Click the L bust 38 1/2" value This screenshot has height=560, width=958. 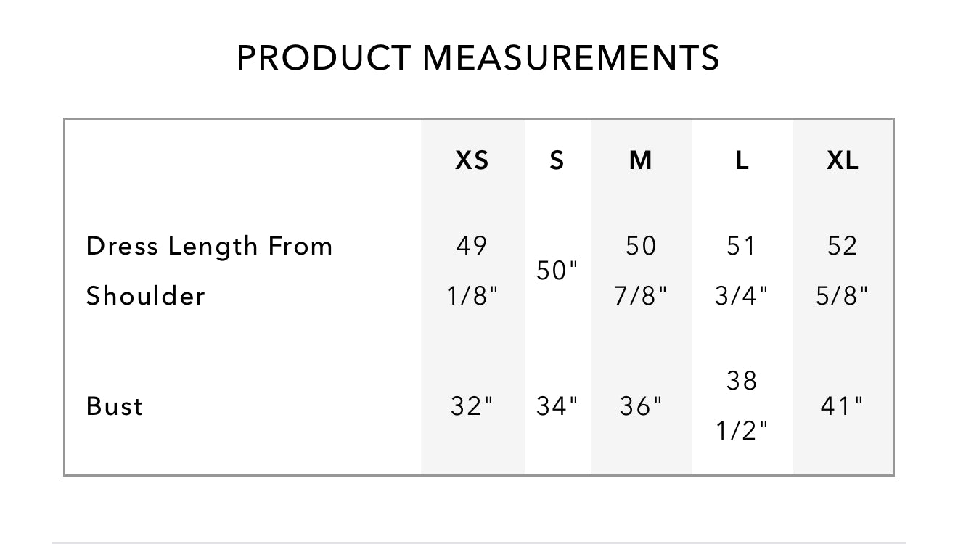click(742, 405)
